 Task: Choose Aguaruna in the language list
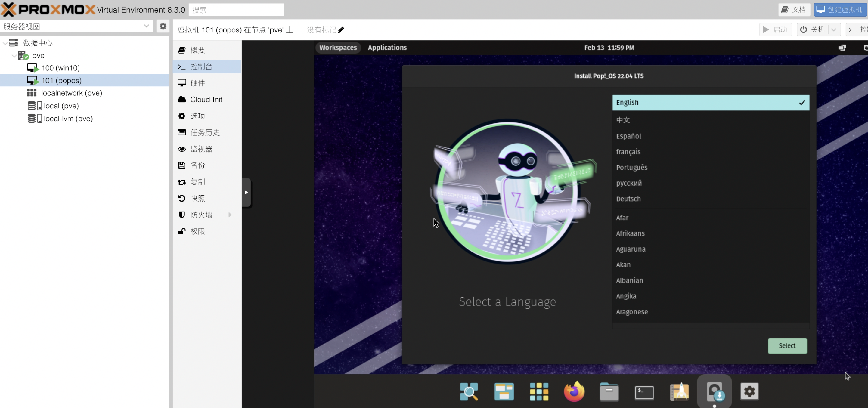pos(711,249)
